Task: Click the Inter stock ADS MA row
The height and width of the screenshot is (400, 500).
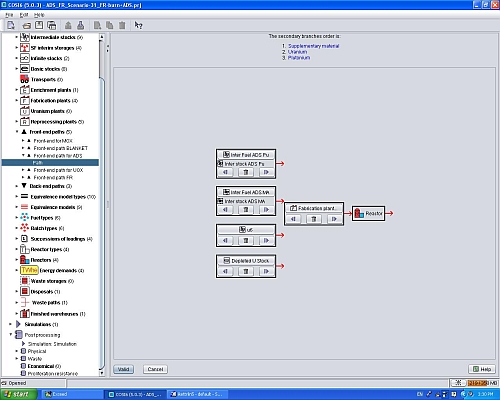Action: [246, 201]
